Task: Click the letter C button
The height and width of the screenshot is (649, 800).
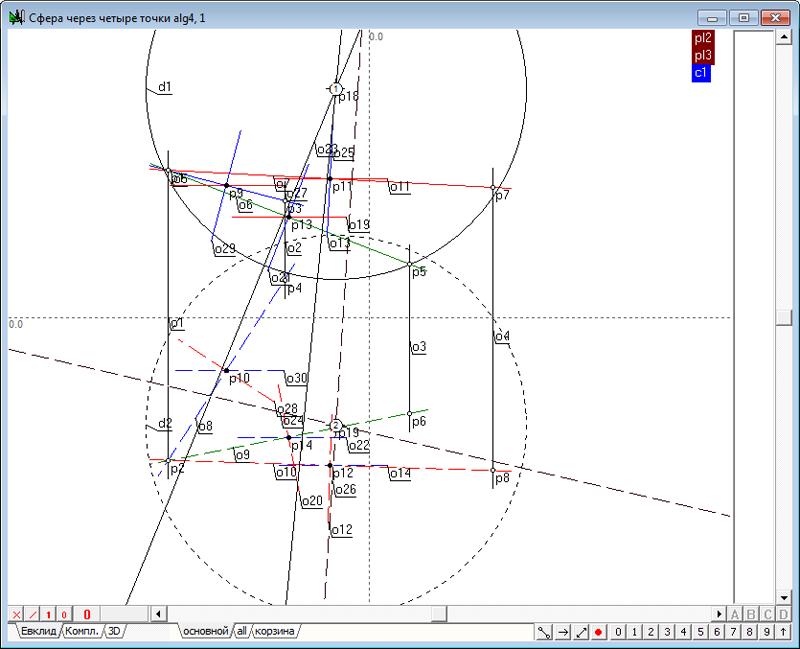Action: [x=767, y=614]
